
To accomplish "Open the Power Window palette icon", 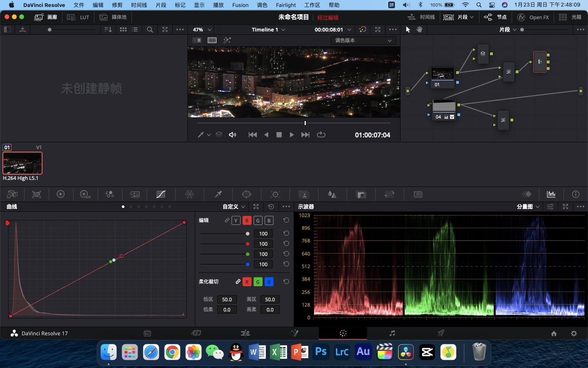I will pos(247,194).
